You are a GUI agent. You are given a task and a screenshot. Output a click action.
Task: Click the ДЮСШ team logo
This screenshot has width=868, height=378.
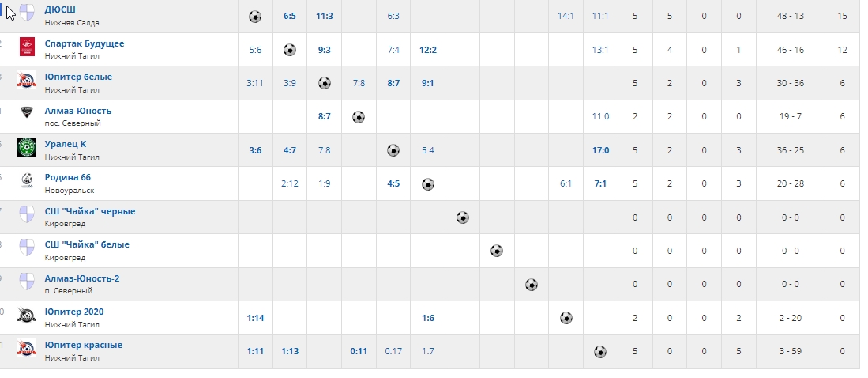pyautogui.click(x=27, y=13)
